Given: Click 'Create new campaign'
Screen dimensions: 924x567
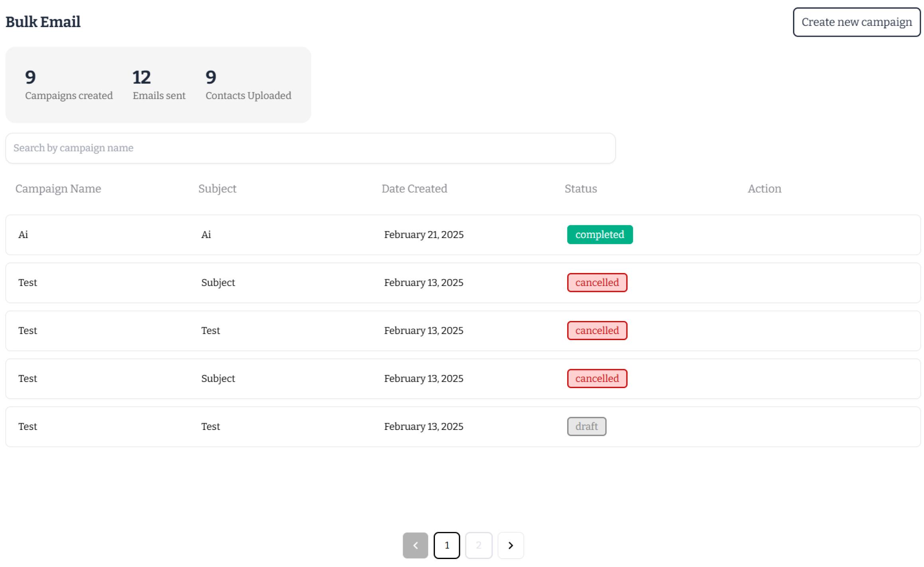Looking at the screenshot, I should [x=856, y=22].
